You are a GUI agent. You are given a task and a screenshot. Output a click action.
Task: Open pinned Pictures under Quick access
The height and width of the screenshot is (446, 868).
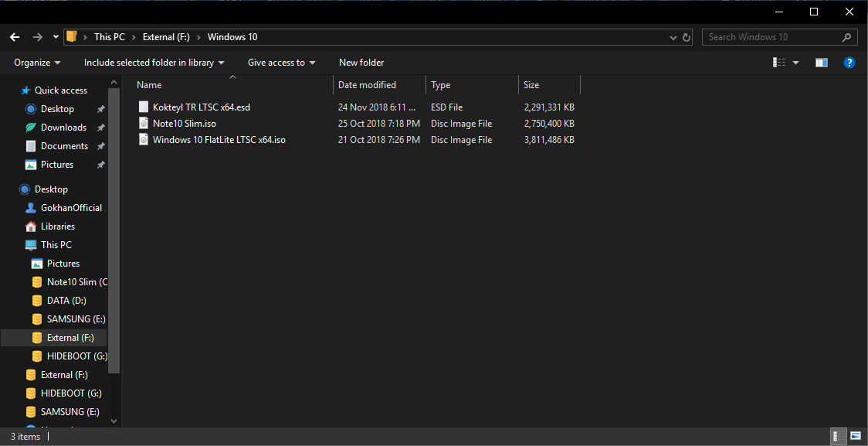tap(57, 165)
